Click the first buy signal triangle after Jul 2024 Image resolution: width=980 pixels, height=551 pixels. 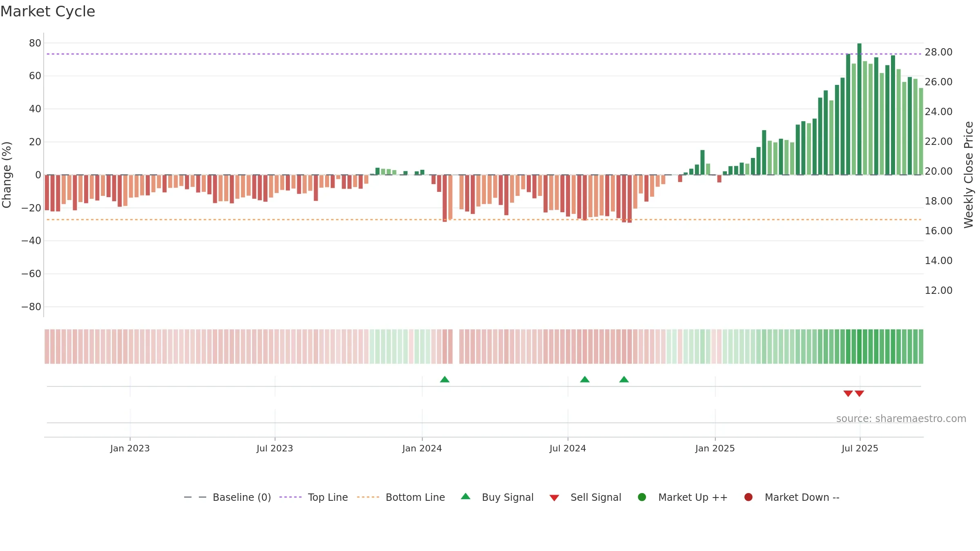(x=585, y=380)
